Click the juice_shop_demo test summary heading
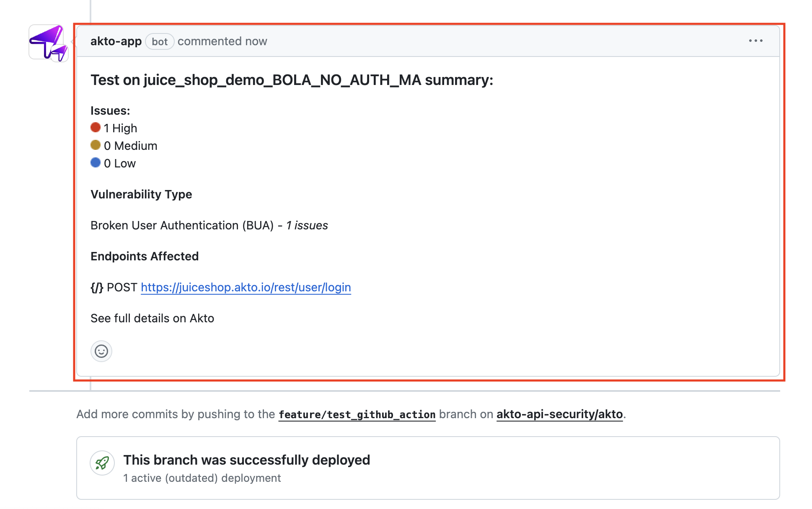 pyautogui.click(x=292, y=80)
